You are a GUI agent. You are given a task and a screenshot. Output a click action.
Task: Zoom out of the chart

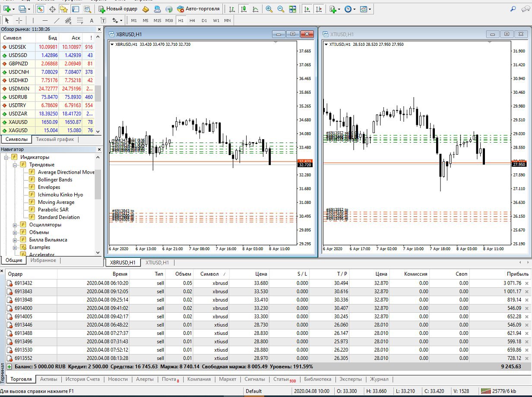coord(281,9)
